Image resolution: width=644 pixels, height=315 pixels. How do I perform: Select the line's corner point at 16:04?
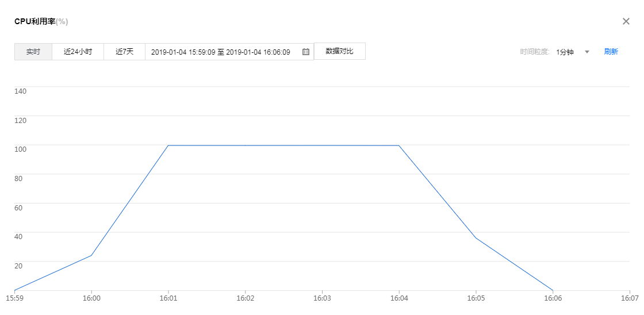[399, 145]
